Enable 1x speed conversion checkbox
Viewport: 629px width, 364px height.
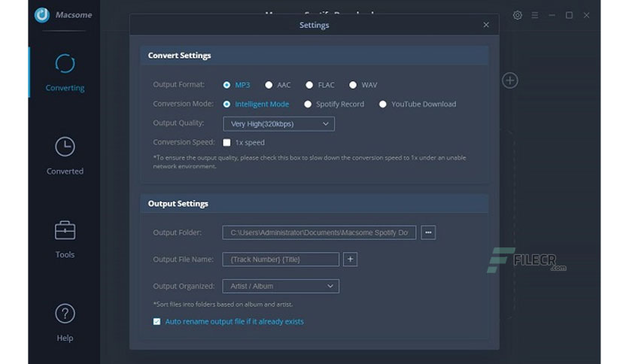pyautogui.click(x=226, y=142)
